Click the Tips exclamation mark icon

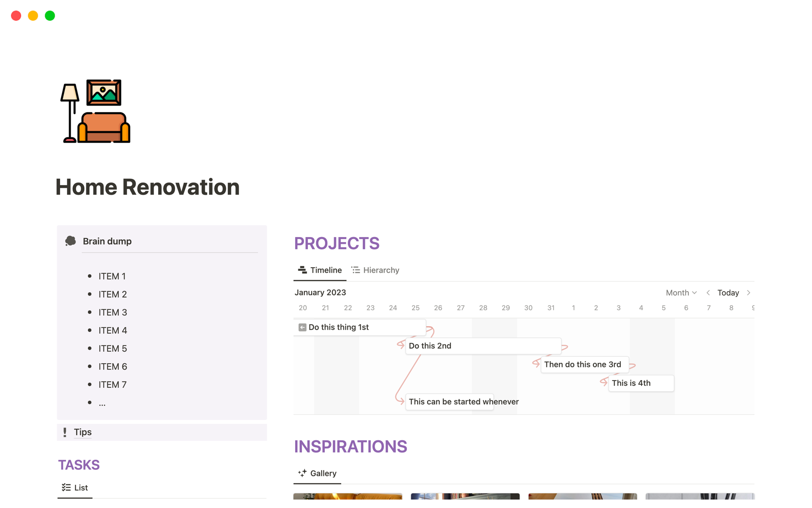(x=65, y=432)
